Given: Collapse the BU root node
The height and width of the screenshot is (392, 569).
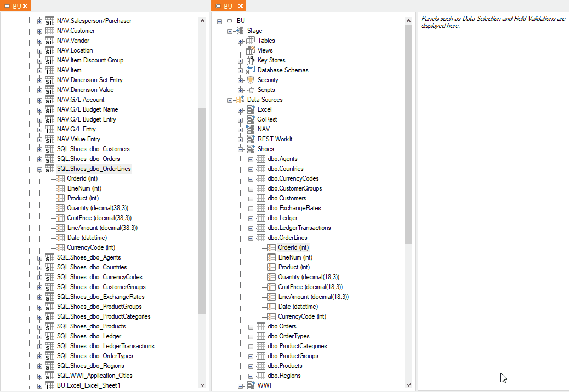Looking at the screenshot, I should point(219,21).
